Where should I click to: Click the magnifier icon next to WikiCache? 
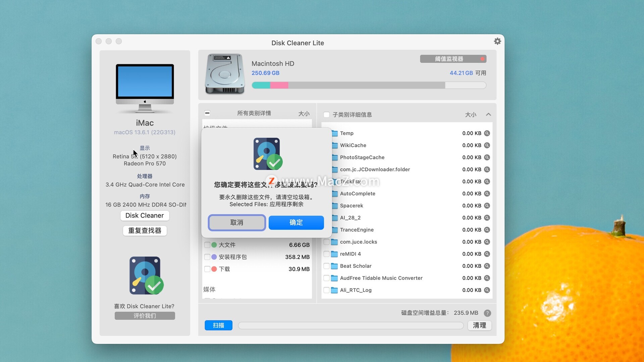[487, 145]
